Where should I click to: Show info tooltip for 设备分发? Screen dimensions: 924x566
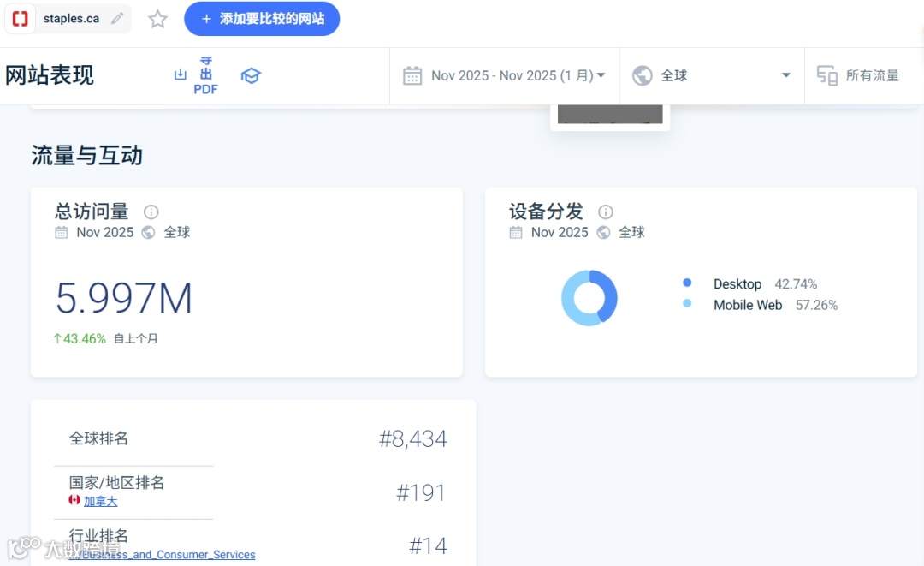[x=605, y=212]
